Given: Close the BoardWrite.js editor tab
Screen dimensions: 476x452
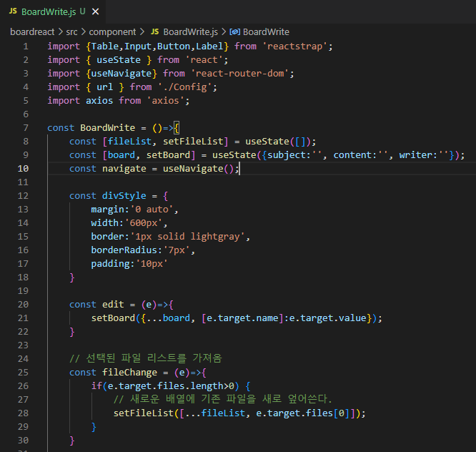Looking at the screenshot, I should pyautogui.click(x=95, y=11).
